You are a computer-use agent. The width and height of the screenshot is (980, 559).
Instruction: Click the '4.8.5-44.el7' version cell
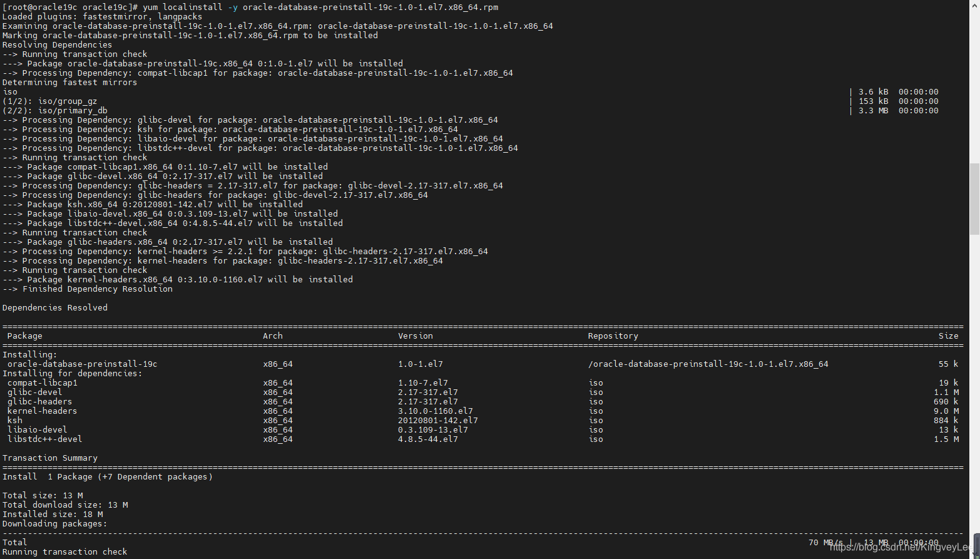(x=427, y=439)
